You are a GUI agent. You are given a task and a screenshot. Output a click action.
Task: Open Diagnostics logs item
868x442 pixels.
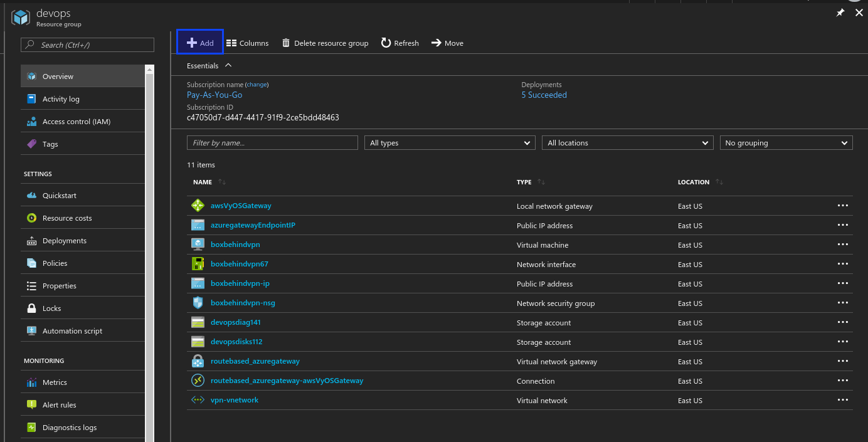[83, 427]
